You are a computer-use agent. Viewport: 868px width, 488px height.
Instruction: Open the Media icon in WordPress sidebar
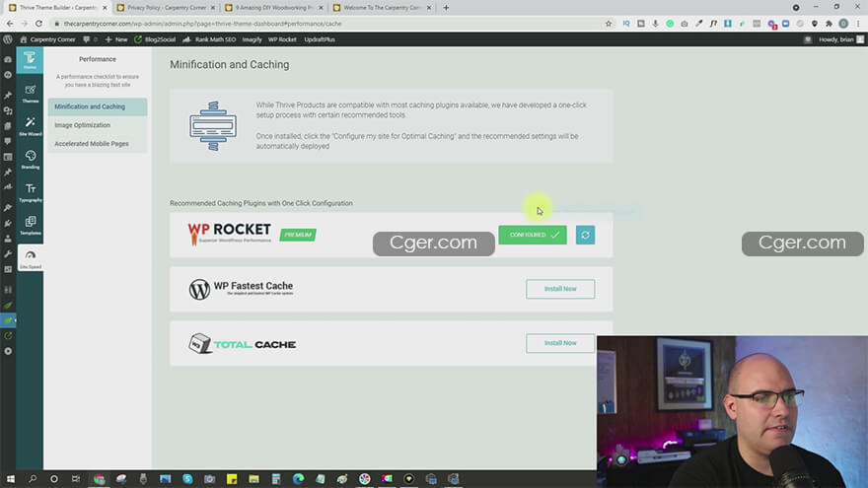[x=8, y=110]
